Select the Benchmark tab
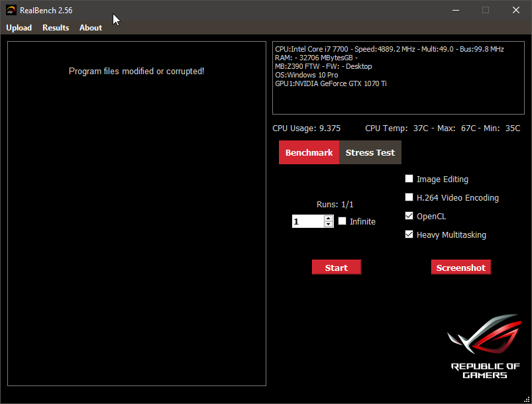 coord(309,152)
